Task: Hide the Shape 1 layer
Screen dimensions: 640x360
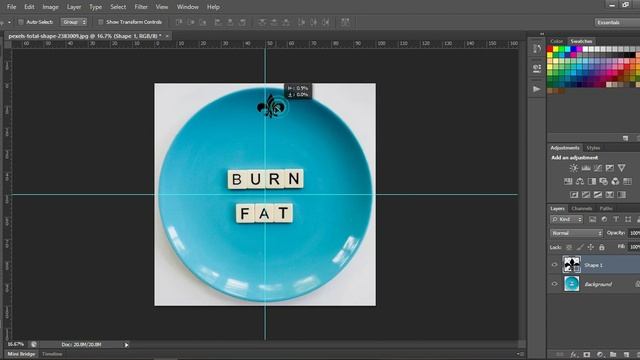Action: coord(554,265)
